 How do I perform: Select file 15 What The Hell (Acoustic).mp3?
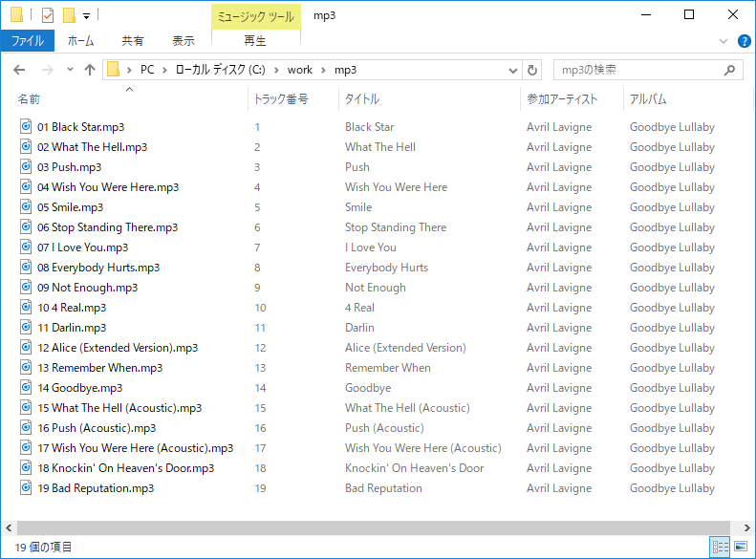pos(119,408)
